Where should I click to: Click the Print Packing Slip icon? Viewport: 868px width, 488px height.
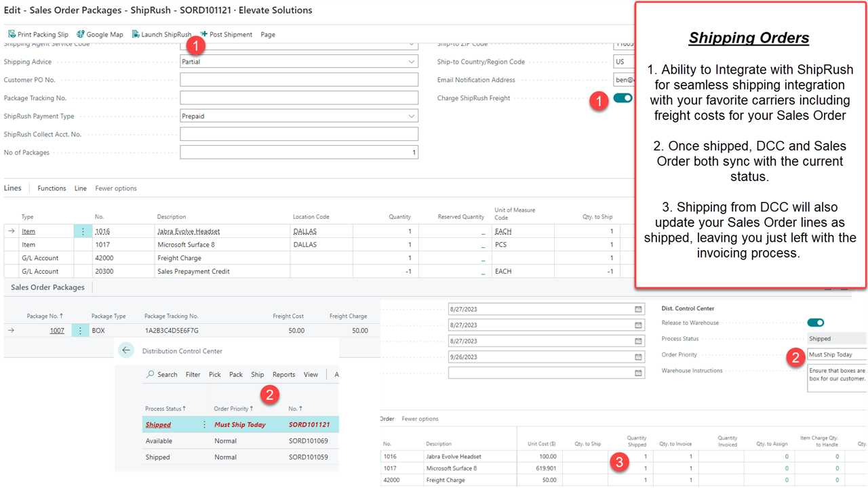12,35
